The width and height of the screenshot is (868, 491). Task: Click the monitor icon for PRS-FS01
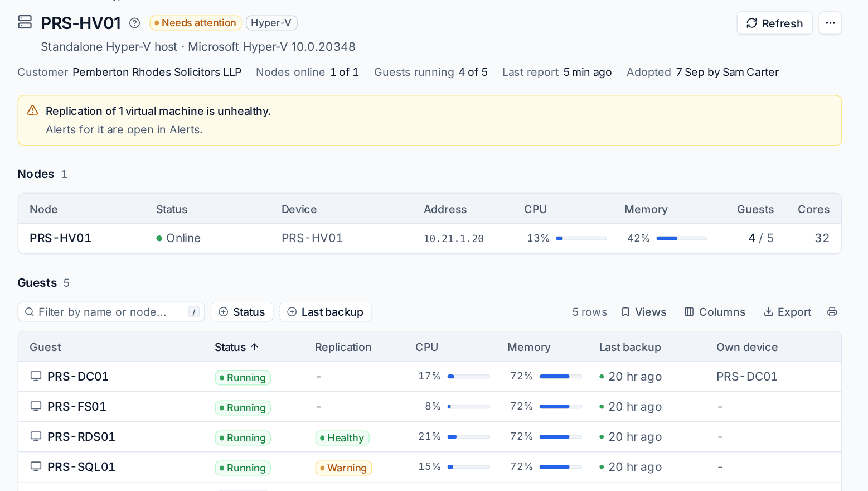click(36, 407)
